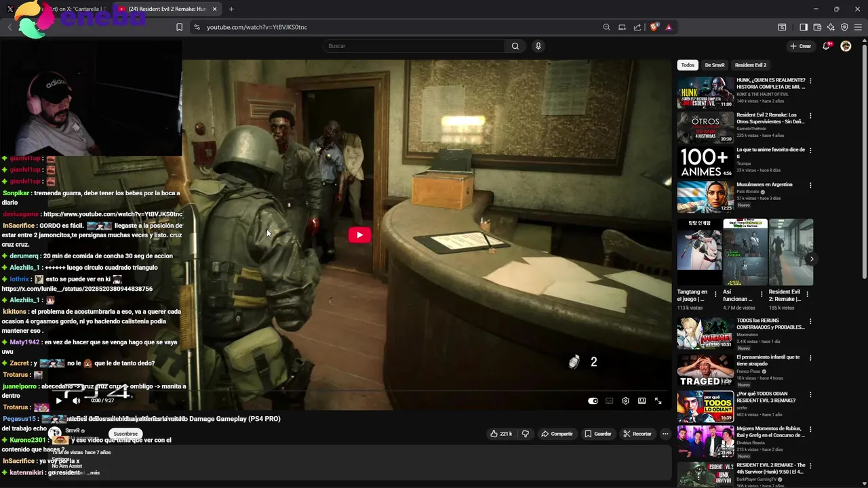Open the Tangtang en el juego Short
868x488 pixels.
coord(699,252)
